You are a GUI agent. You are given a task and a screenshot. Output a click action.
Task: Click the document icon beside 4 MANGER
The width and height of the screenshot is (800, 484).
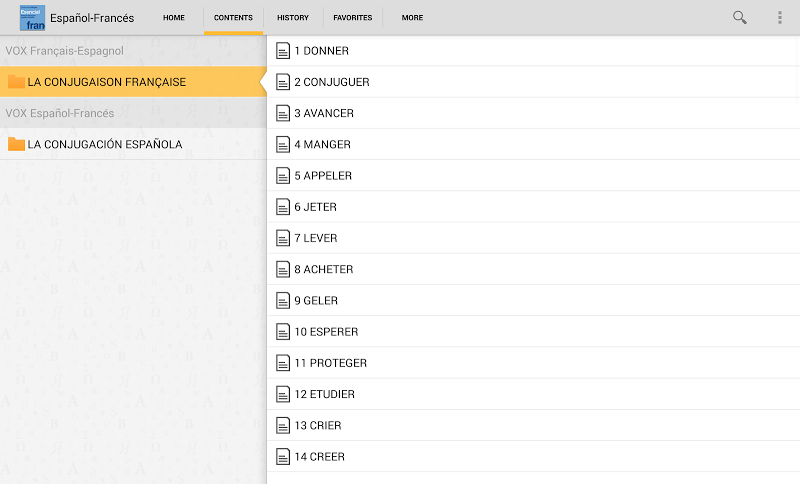pos(283,144)
